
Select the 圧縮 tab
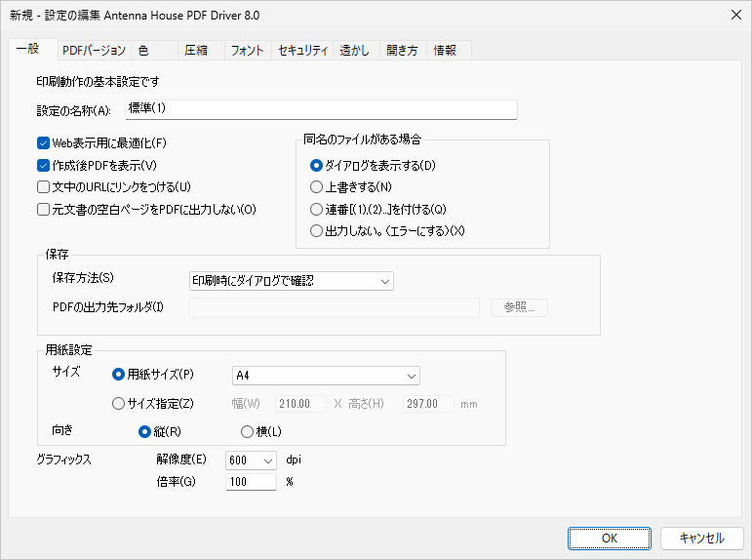tap(196, 50)
